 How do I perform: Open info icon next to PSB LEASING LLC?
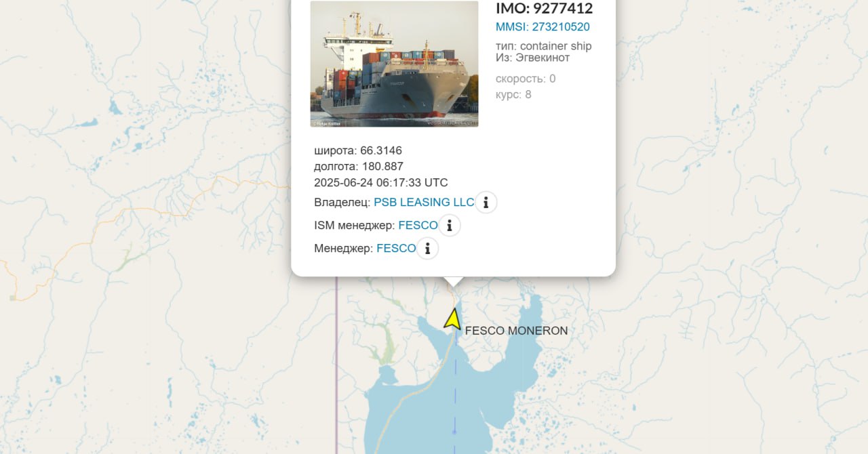point(486,202)
